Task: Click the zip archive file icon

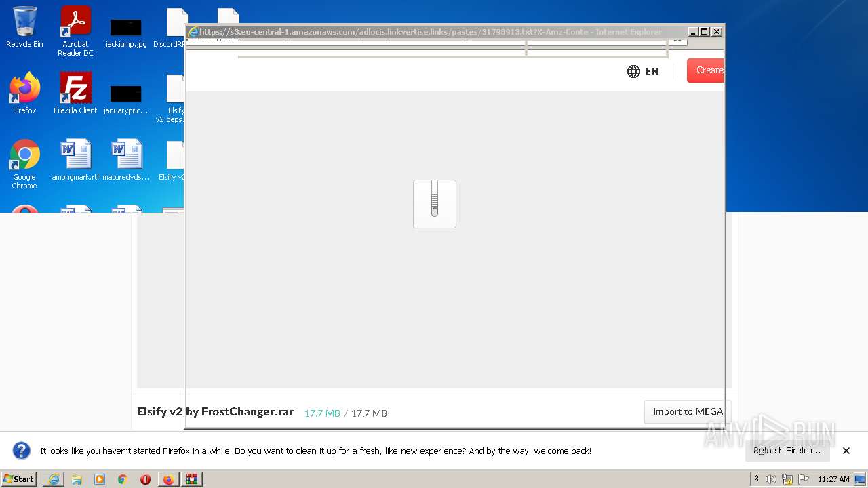Action: click(435, 204)
